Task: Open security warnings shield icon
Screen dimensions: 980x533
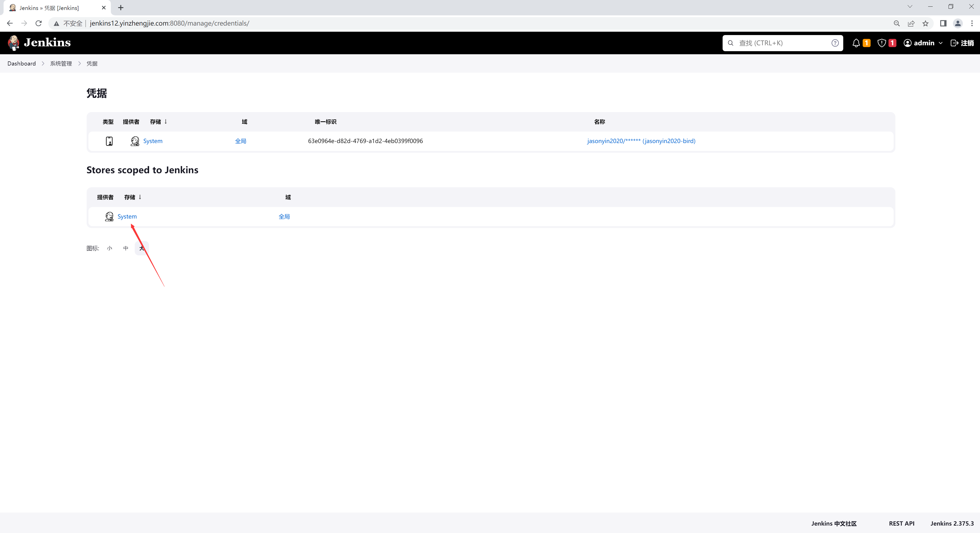Action: [x=882, y=43]
